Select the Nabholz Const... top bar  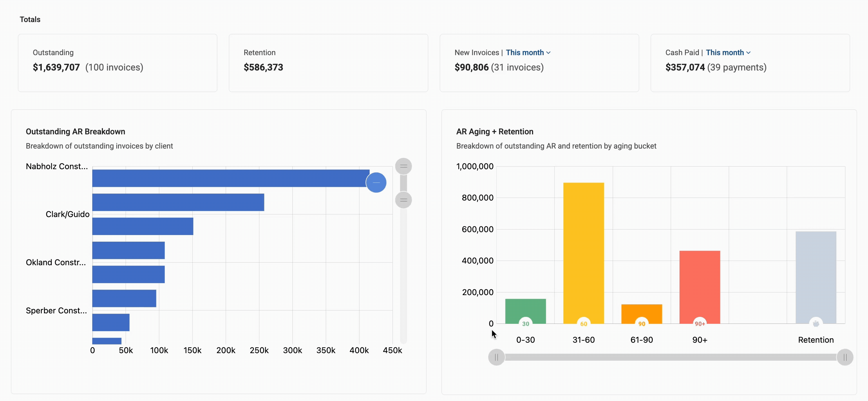tap(231, 178)
